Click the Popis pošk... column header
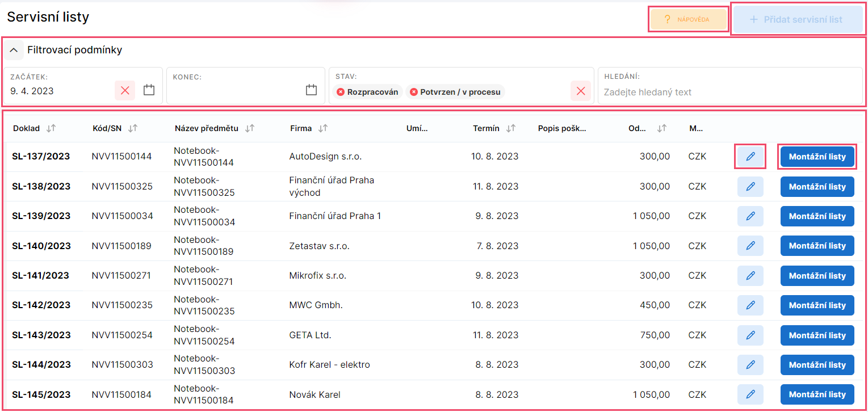The height and width of the screenshot is (412, 868). (x=562, y=128)
